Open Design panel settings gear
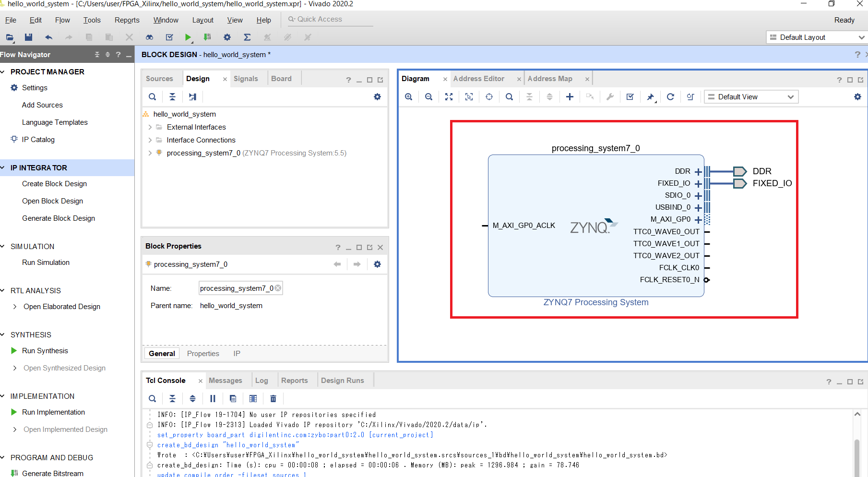 [377, 97]
